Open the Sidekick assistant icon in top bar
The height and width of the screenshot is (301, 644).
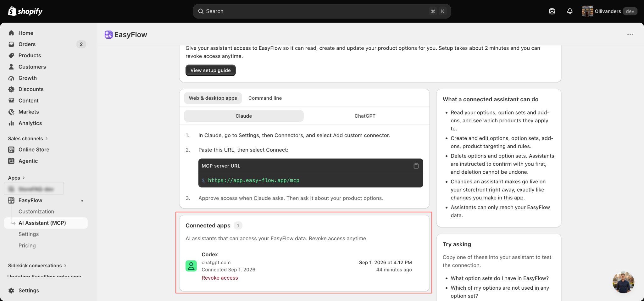click(552, 11)
